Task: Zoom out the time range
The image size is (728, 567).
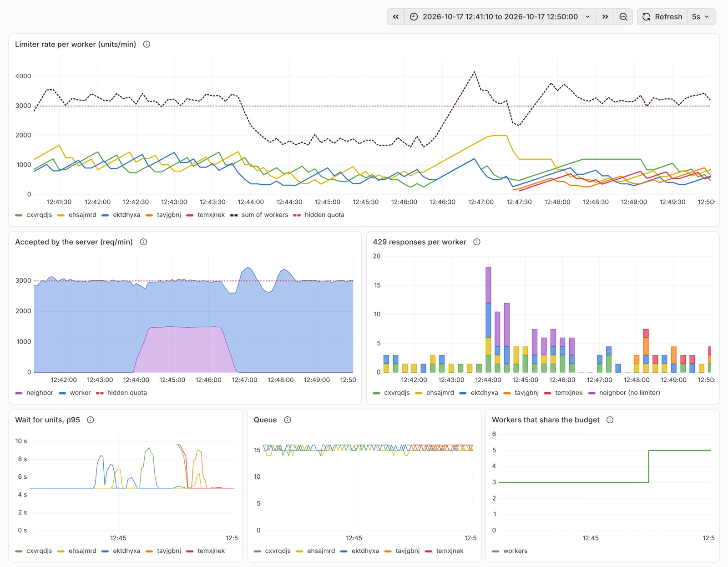Action: [623, 17]
